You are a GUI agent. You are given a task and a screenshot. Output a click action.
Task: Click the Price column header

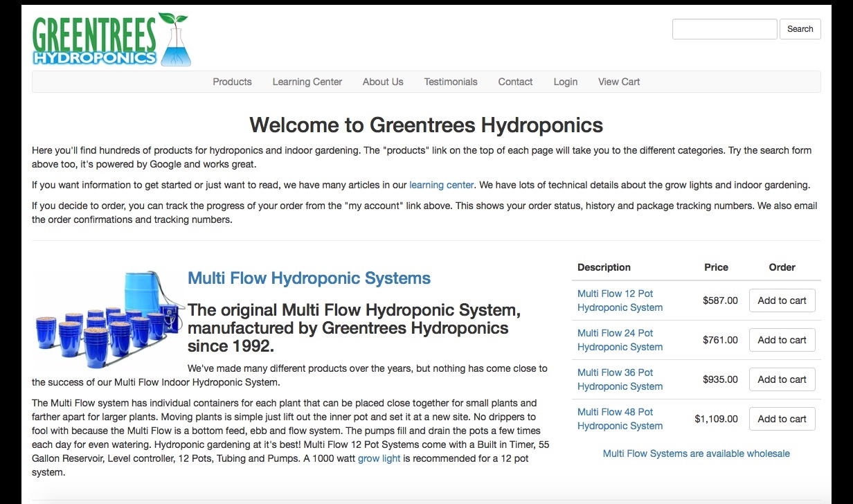[717, 267]
